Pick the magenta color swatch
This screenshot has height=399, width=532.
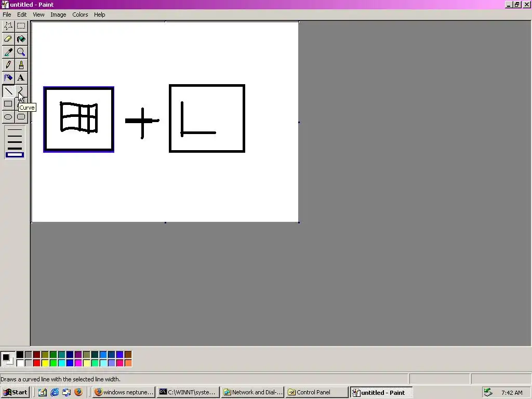(x=78, y=363)
